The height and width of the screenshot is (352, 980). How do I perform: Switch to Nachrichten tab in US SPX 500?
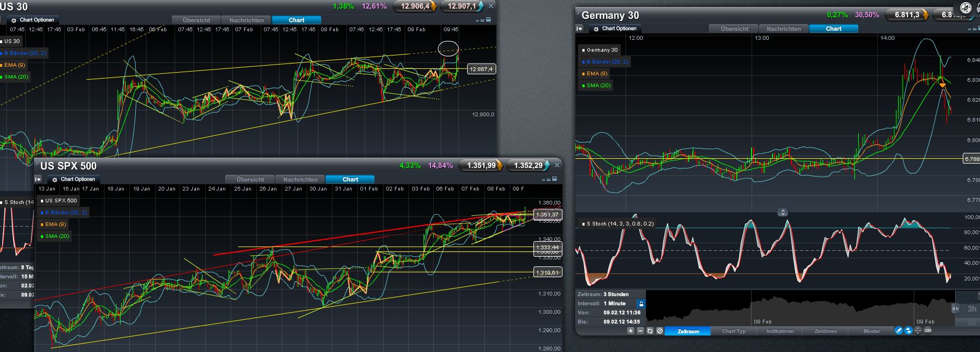[301, 179]
